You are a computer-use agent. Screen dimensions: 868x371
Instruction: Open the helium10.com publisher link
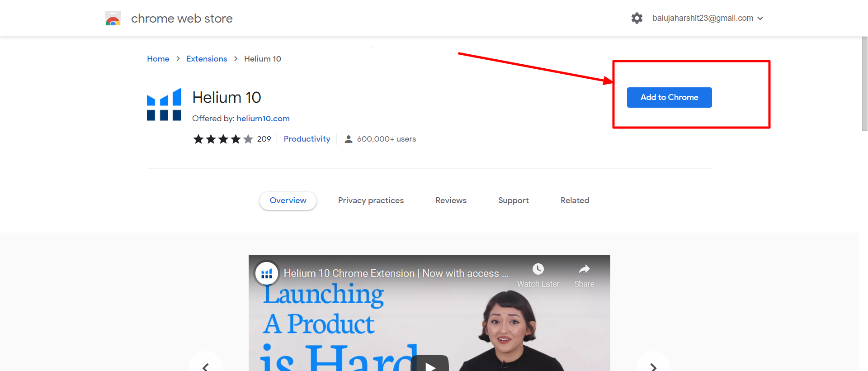263,119
